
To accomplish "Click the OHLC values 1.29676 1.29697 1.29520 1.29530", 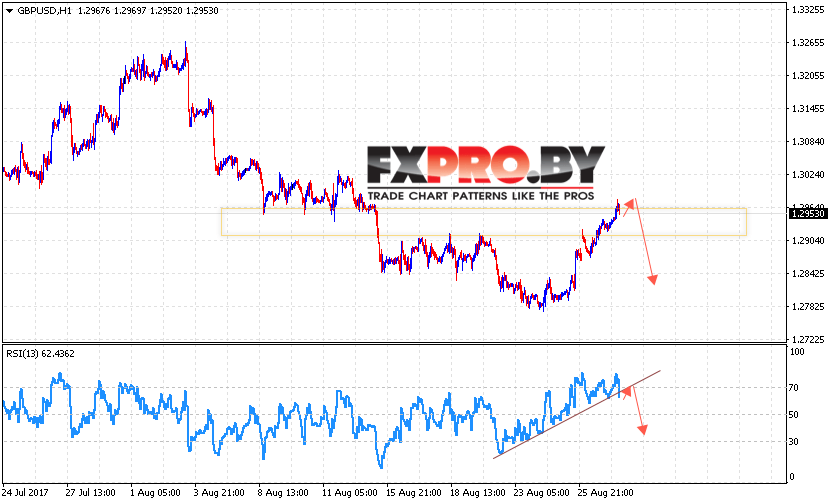I will [148, 11].
